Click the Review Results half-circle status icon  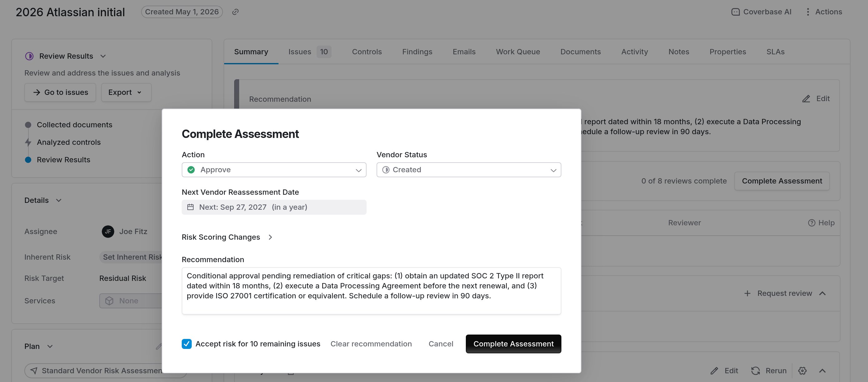coord(29,56)
